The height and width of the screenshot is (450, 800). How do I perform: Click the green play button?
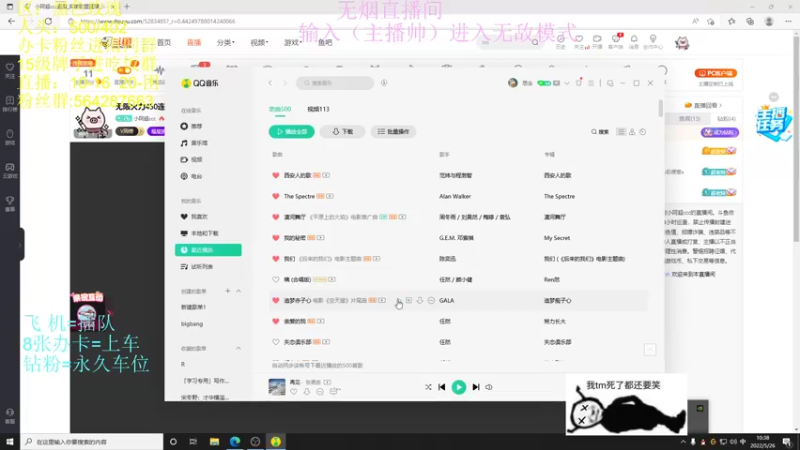click(459, 387)
